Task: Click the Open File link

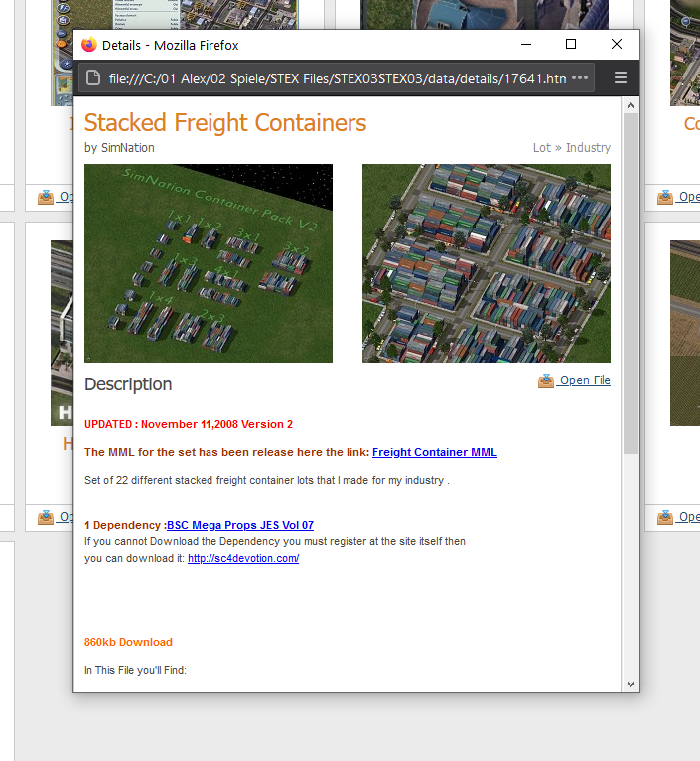Action: click(x=585, y=380)
